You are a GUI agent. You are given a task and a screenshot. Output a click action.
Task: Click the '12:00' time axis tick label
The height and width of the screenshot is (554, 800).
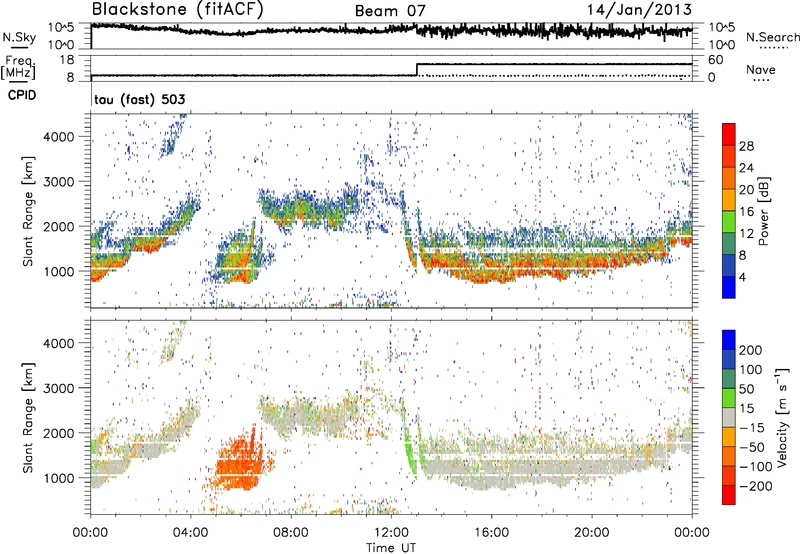click(x=391, y=533)
